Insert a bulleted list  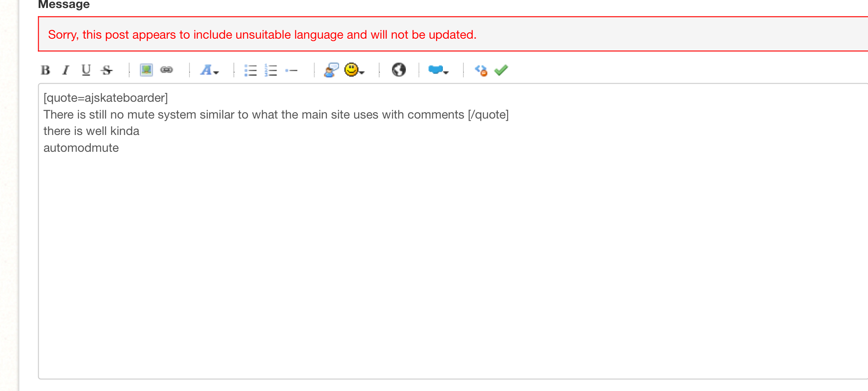[250, 70]
